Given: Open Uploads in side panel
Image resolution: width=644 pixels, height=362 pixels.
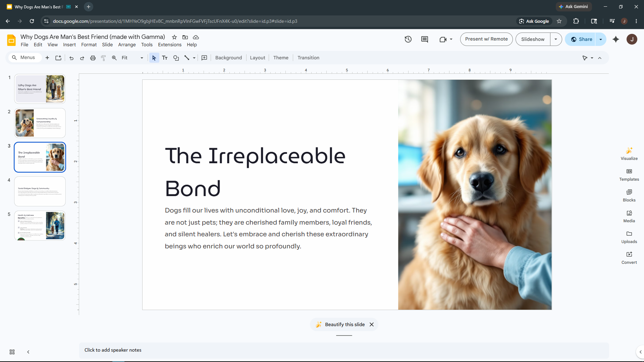Looking at the screenshot, I should click(629, 237).
